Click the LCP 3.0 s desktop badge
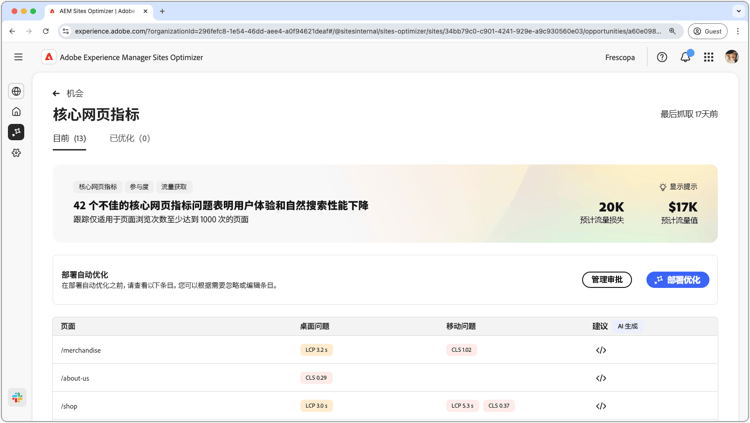The image size is (750, 423). tap(316, 406)
